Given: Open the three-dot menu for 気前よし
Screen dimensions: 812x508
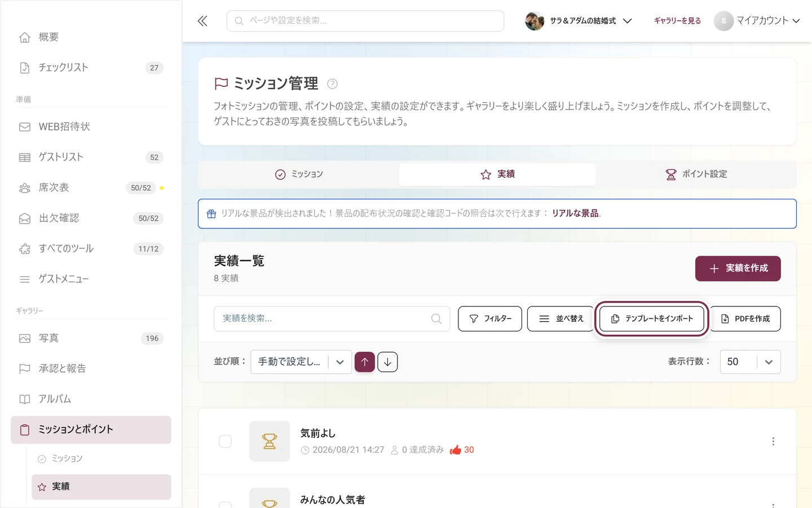Looking at the screenshot, I should 773,441.
